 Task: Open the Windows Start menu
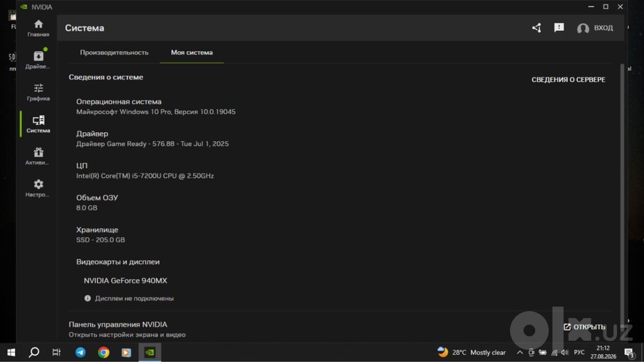pyautogui.click(x=11, y=352)
